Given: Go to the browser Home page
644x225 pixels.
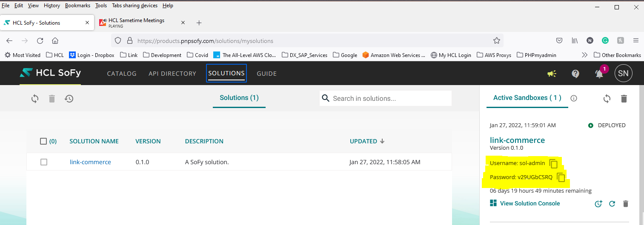Looking at the screenshot, I should tap(55, 41).
